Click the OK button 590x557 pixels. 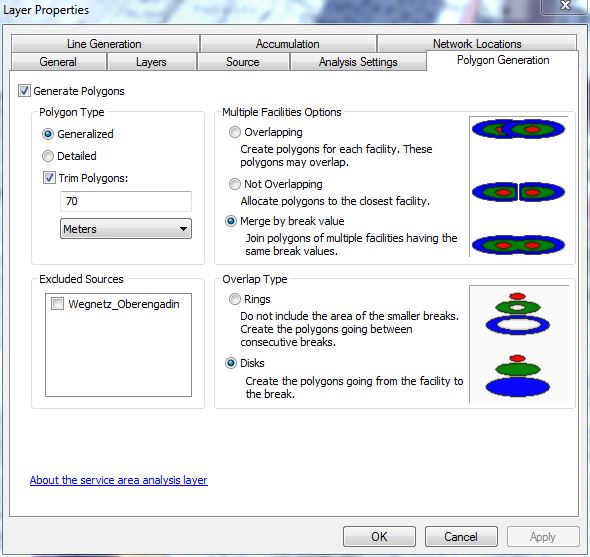(x=379, y=536)
